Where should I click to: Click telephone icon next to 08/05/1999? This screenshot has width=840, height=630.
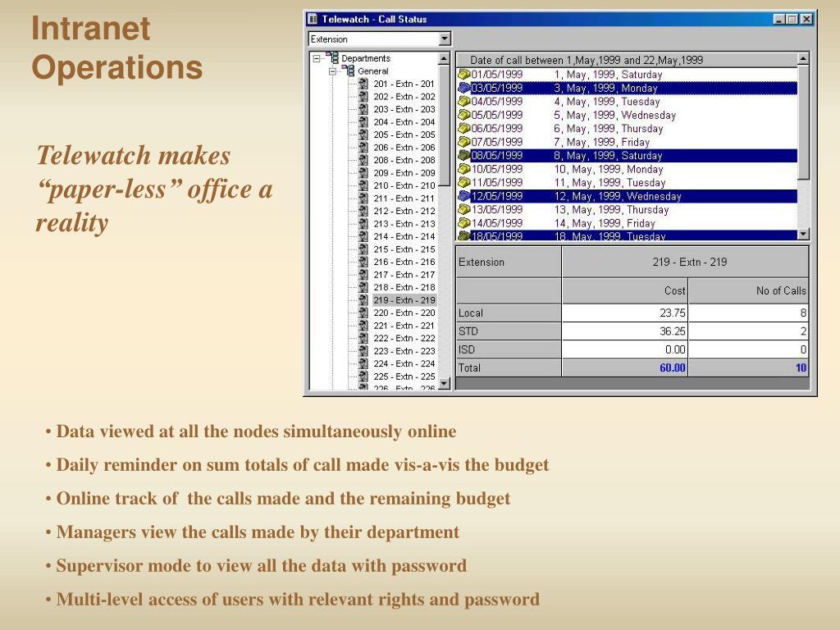464,155
